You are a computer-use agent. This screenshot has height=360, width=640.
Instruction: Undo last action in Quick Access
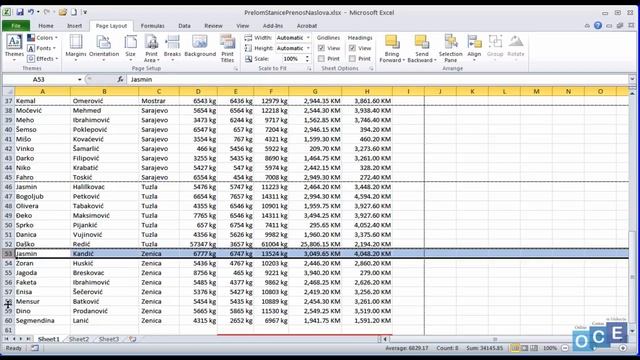pyautogui.click(x=31, y=12)
